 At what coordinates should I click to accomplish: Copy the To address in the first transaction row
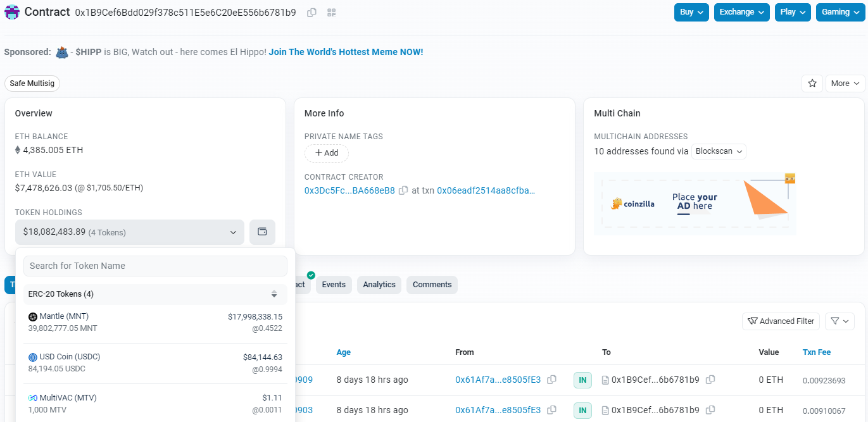710,380
